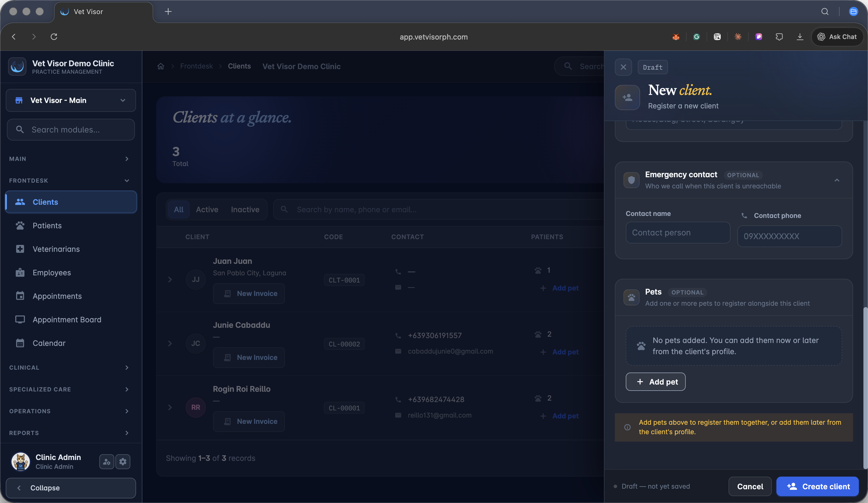The height and width of the screenshot is (503, 868).
Task: Expand the REPORTS sidebar section
Action: pyautogui.click(x=69, y=432)
